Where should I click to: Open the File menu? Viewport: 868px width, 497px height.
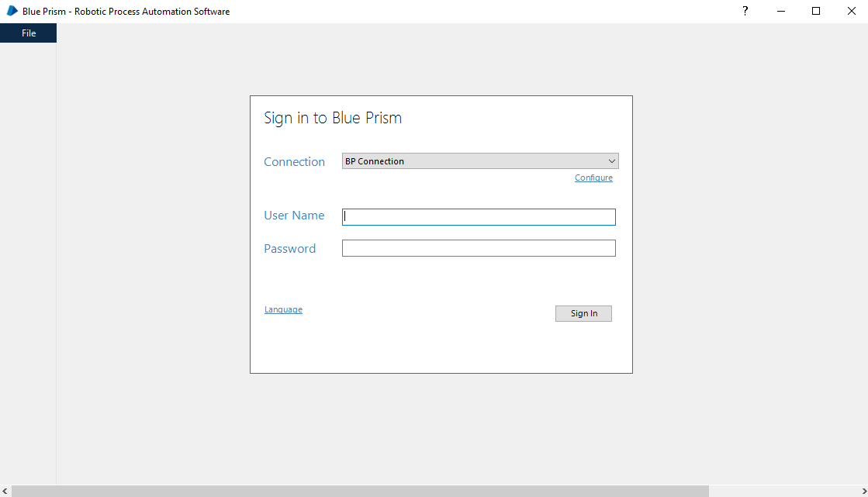(29, 33)
